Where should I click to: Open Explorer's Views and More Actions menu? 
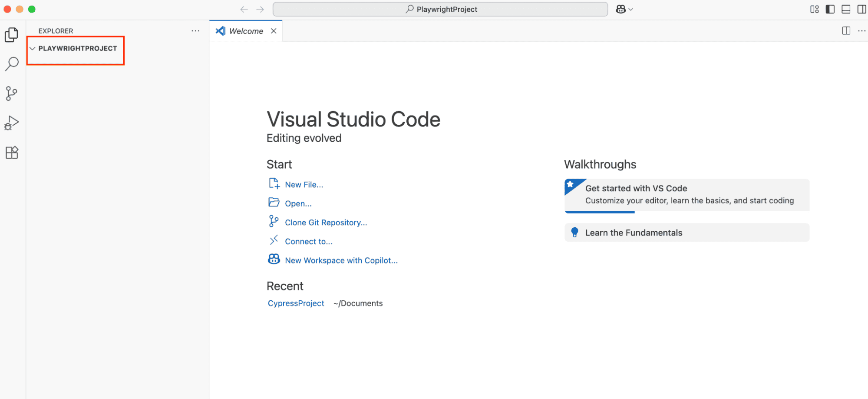(x=195, y=31)
